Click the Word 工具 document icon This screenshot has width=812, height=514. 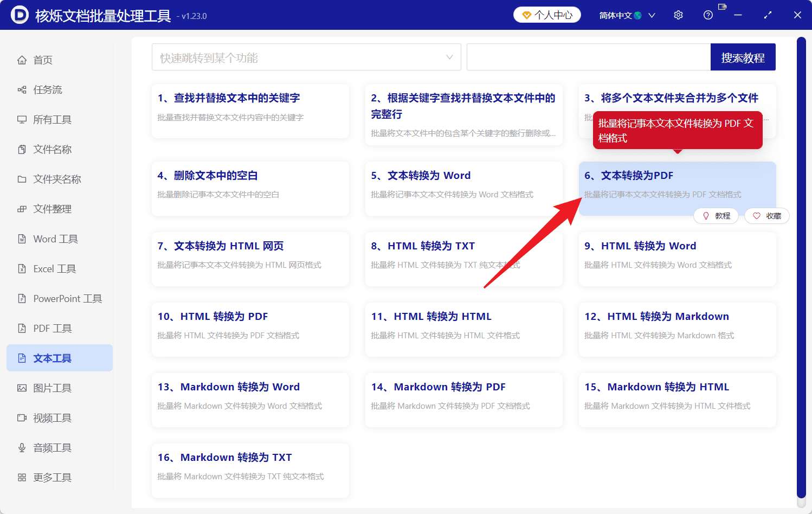(22, 239)
